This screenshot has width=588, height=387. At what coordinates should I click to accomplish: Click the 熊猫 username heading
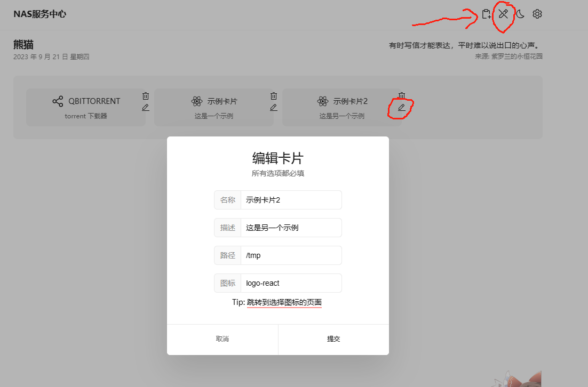[x=23, y=45]
